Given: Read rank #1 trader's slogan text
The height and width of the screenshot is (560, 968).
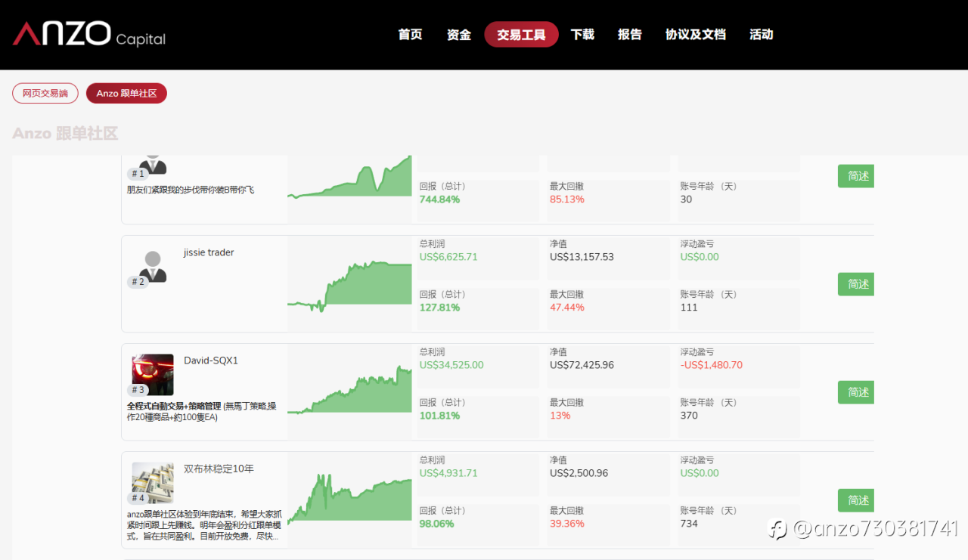Looking at the screenshot, I should coord(191,190).
